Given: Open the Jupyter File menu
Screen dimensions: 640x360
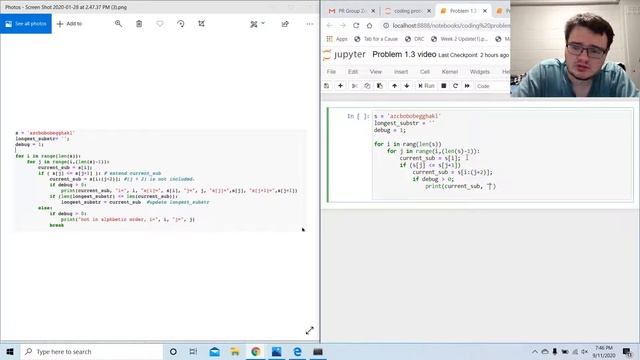Looking at the screenshot, I should [331, 72].
